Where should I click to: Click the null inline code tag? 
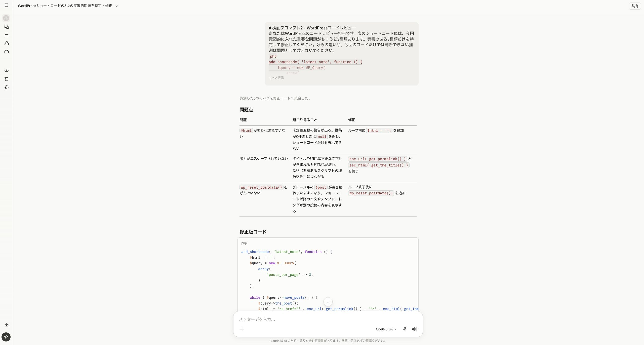pos(322,137)
